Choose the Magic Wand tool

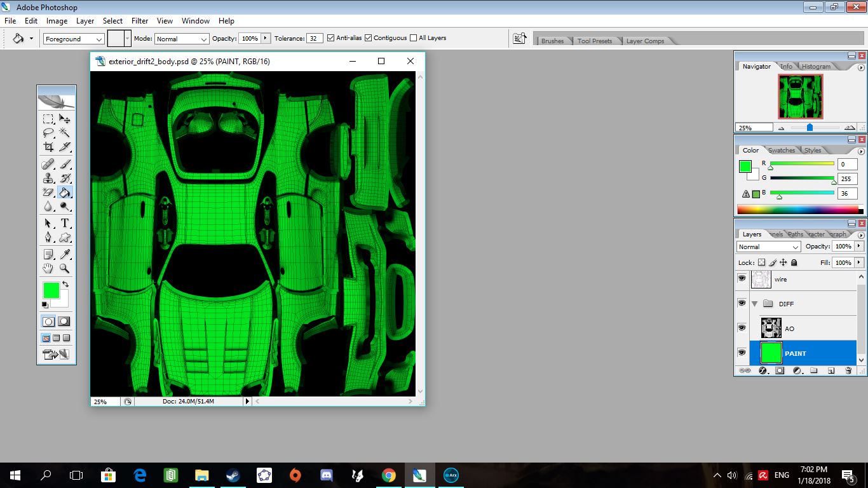[x=65, y=133]
